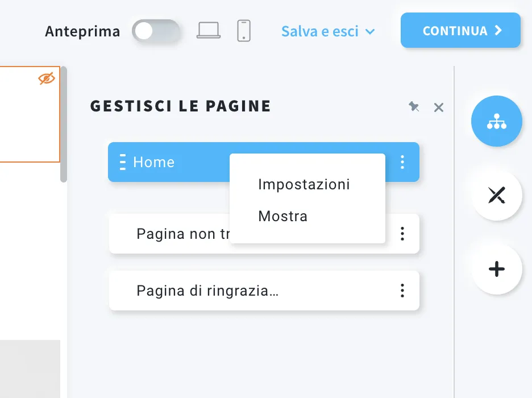Toggle the Anteprima preview switch
532x398 pixels.
pyautogui.click(x=156, y=31)
